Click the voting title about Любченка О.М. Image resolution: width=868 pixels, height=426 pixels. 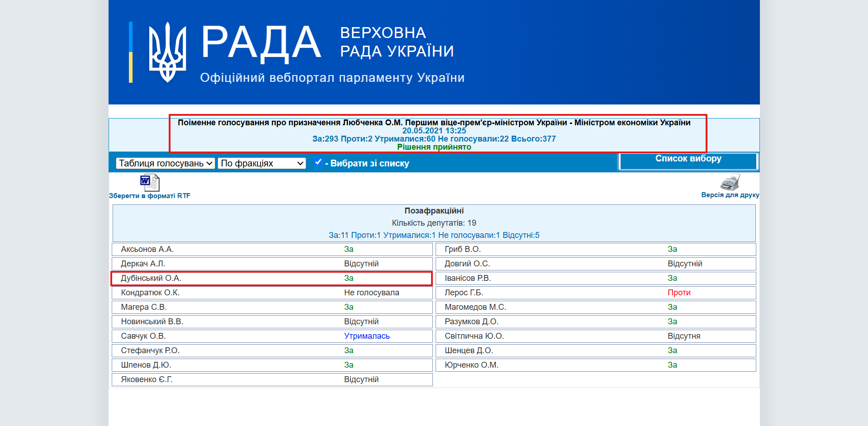click(x=434, y=123)
